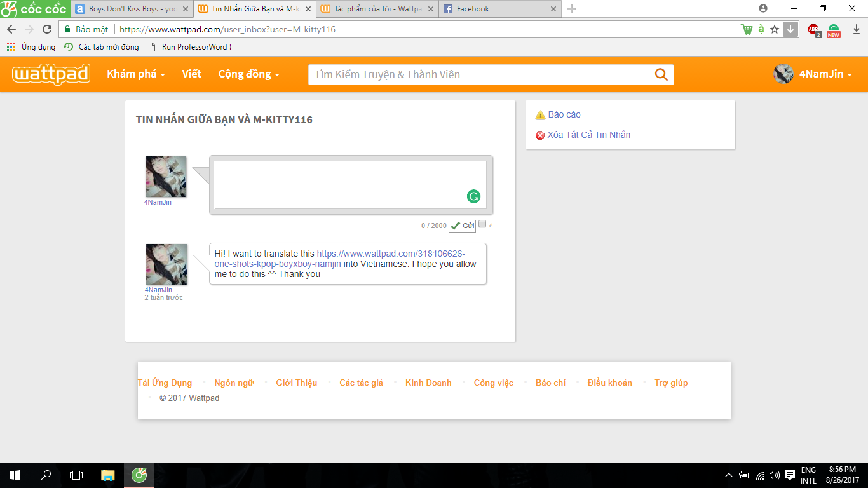Open the 4NamJin account dropdown
Viewport: 868px width, 488px height.
(x=813, y=74)
